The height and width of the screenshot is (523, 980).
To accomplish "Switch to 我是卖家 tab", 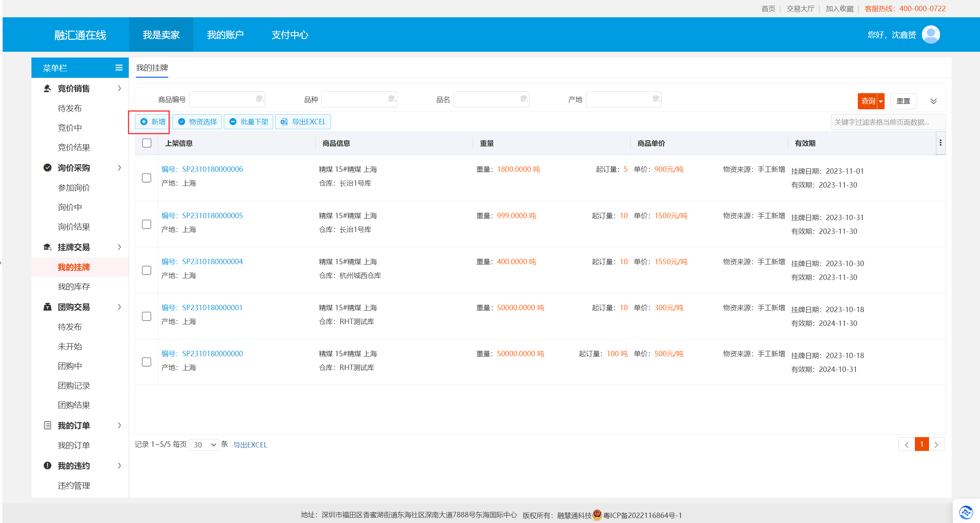I will (x=161, y=35).
